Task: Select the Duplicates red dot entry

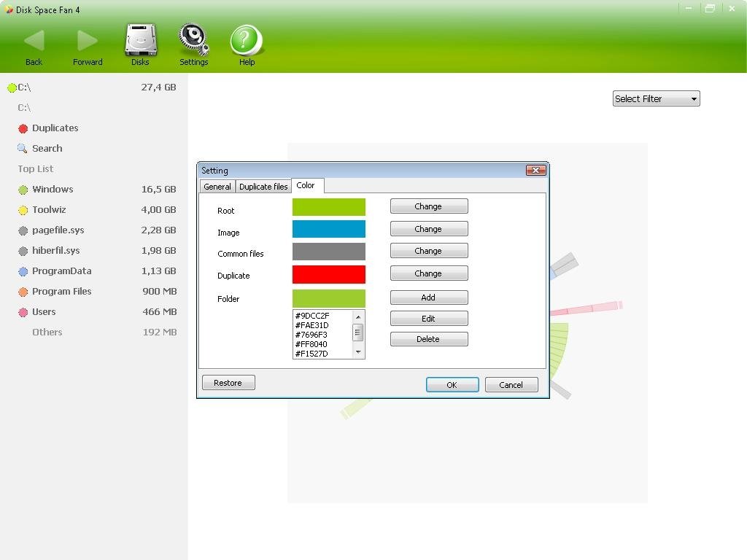Action: coord(47,128)
